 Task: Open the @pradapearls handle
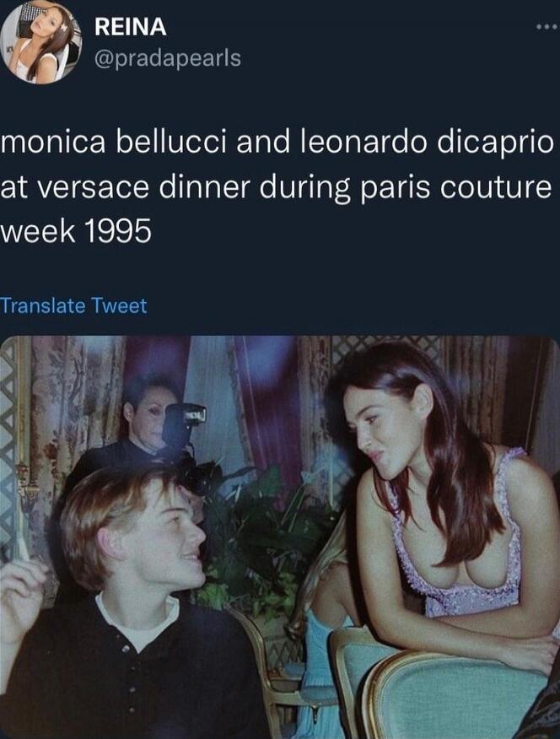pos(167,57)
